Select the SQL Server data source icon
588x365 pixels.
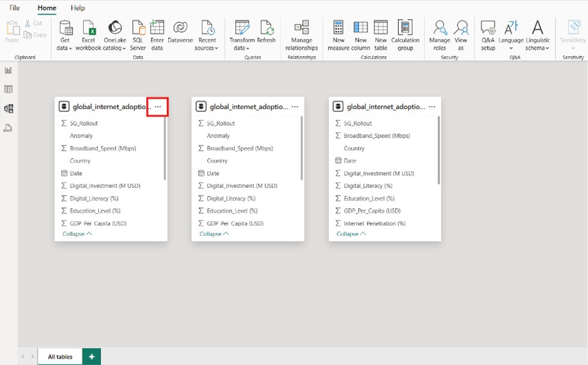(x=138, y=34)
